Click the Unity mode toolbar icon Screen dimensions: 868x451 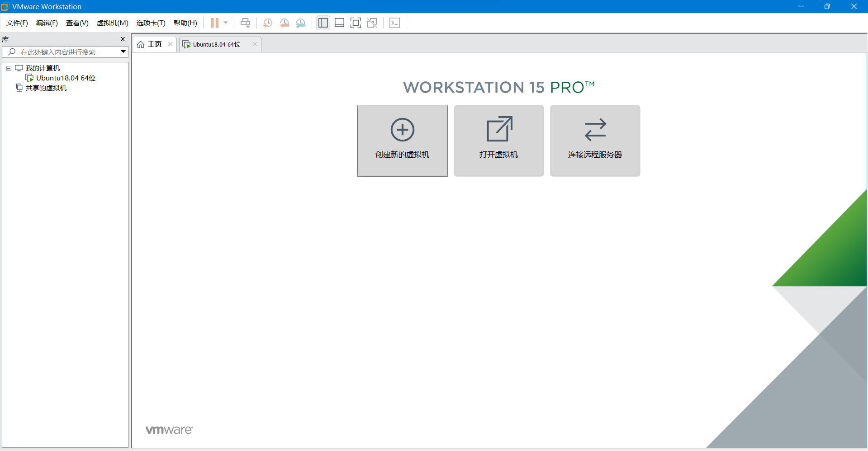372,23
